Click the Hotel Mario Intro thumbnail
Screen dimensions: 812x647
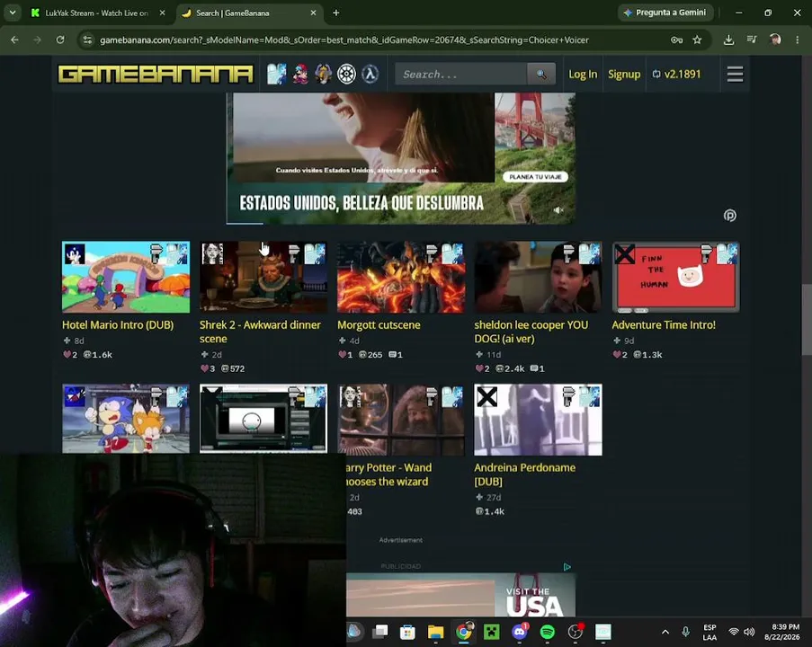coord(126,277)
